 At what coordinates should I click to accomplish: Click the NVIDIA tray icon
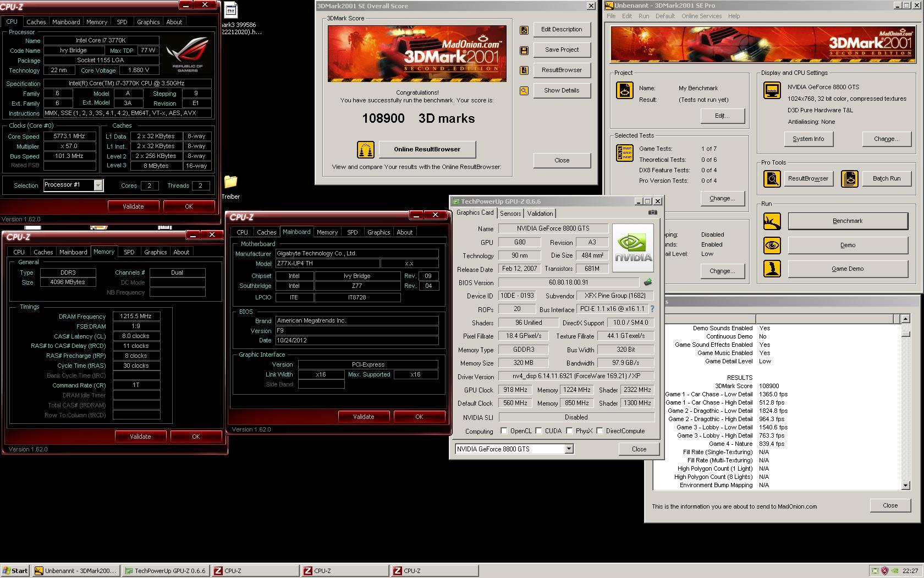895,571
